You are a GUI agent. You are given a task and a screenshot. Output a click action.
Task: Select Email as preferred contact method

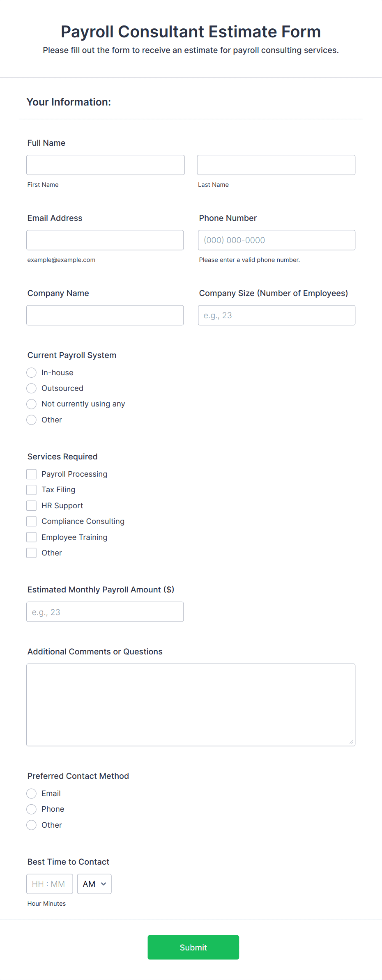[31, 793]
